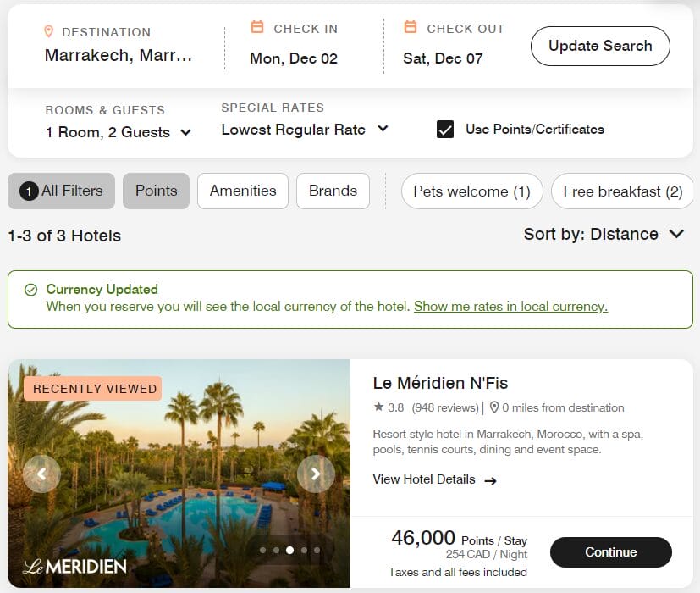Click the Update Search button
The image size is (700, 593).
599,46
